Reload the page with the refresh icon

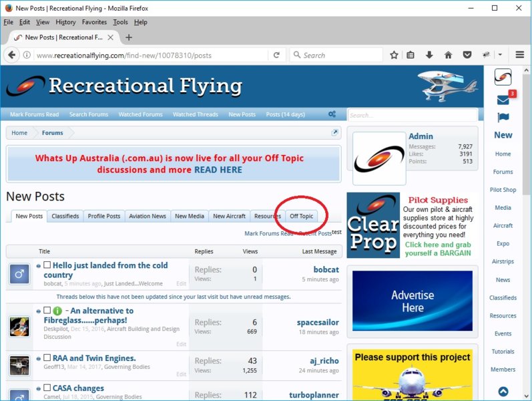point(276,55)
